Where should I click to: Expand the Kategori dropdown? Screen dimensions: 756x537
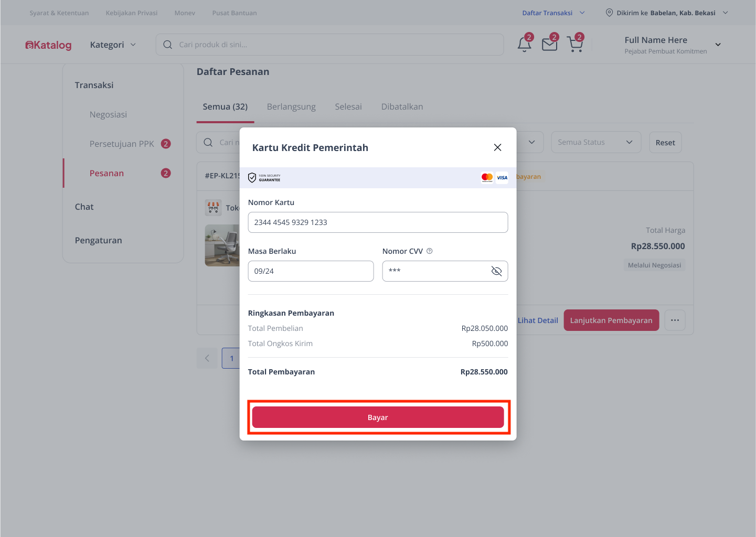(113, 45)
